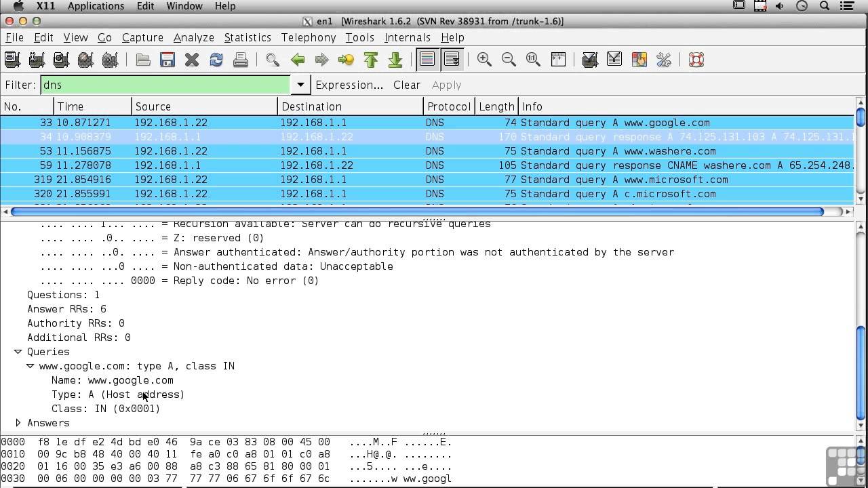The image size is (868, 488).
Task: Open the coloring rules editor
Action: [x=639, y=60]
